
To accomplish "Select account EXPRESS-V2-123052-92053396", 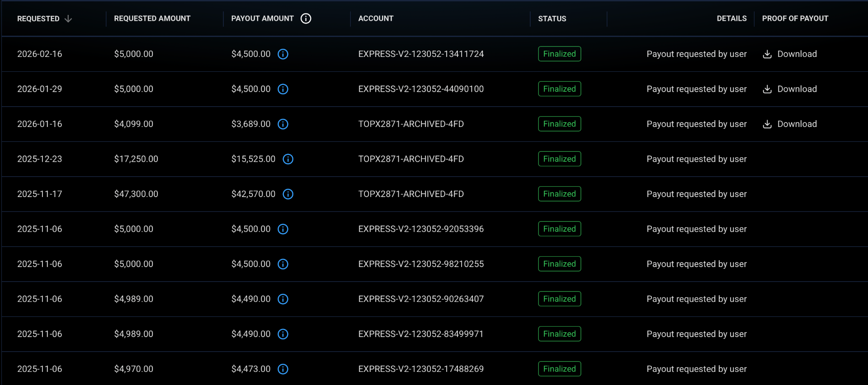I will (421, 229).
